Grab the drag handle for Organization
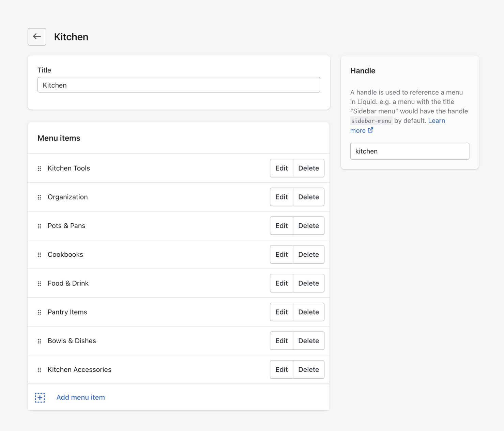The height and width of the screenshot is (431, 504). (x=40, y=197)
